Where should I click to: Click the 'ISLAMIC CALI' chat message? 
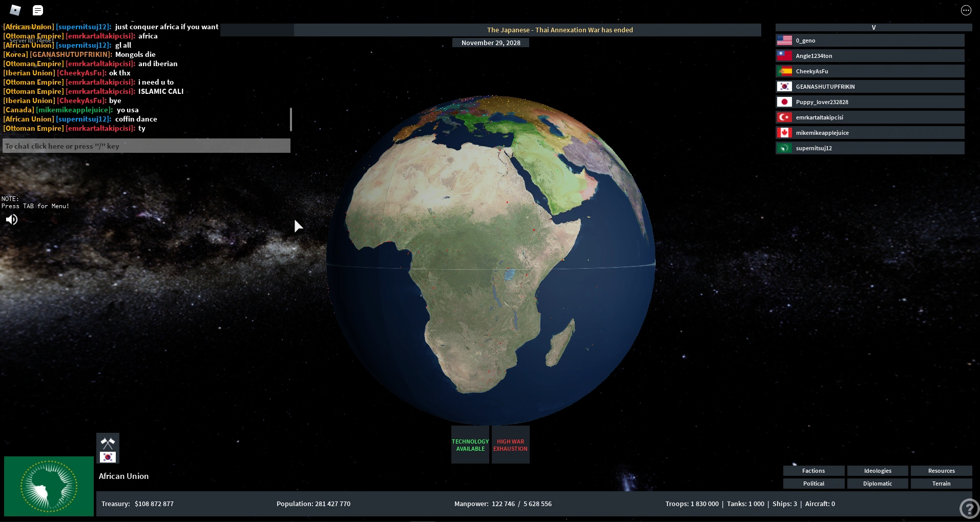[161, 91]
